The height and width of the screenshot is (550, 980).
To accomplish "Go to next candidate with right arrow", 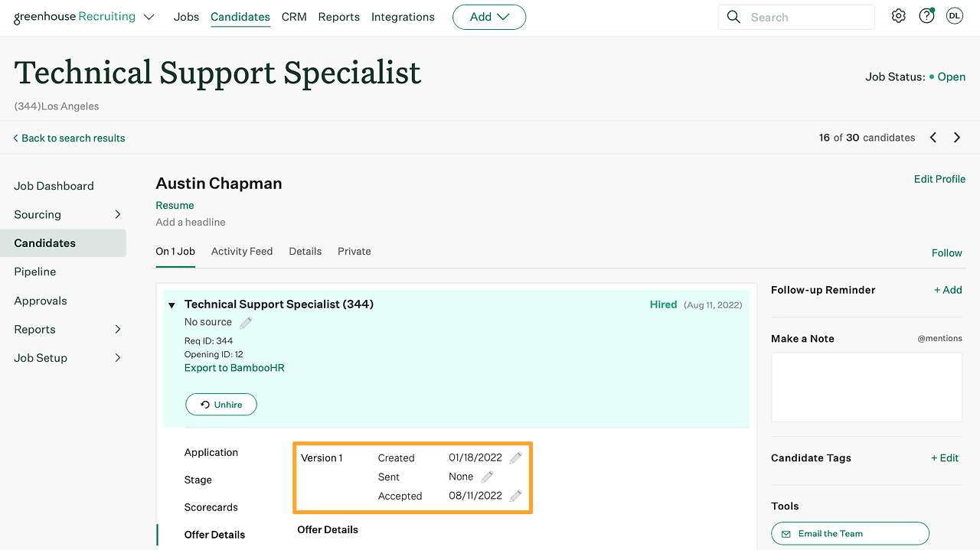I will [956, 137].
